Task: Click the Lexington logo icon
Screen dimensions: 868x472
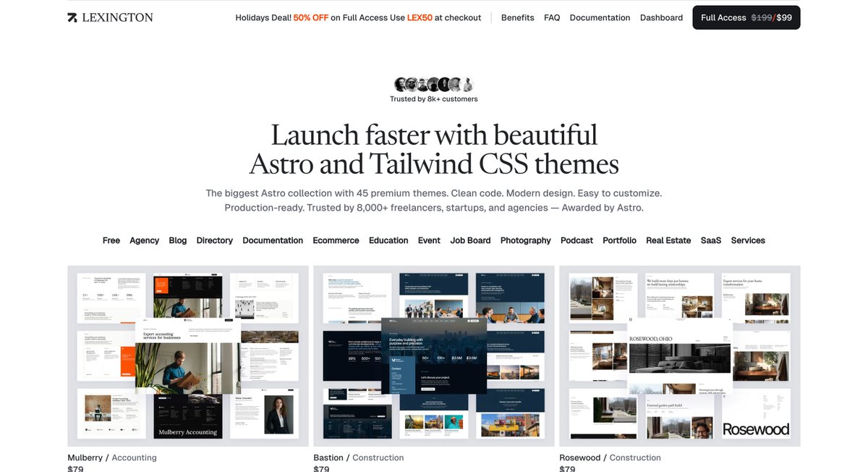Action: (72, 17)
